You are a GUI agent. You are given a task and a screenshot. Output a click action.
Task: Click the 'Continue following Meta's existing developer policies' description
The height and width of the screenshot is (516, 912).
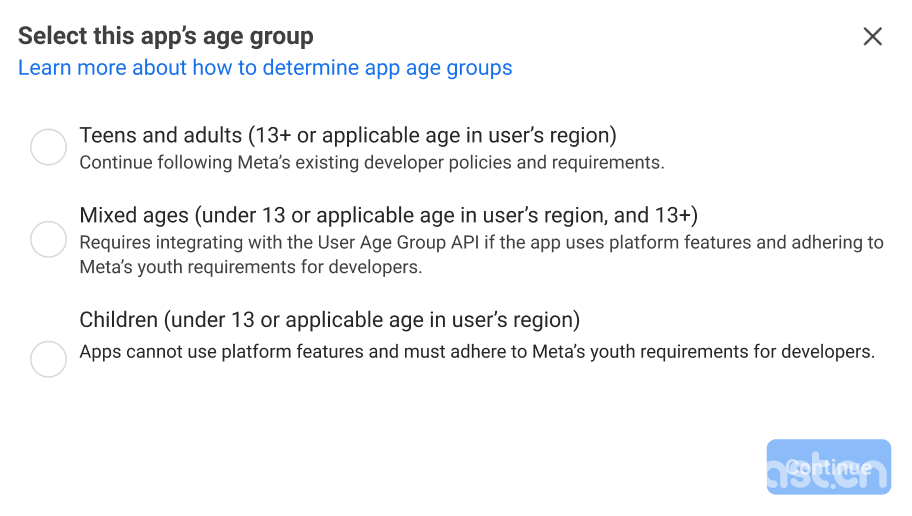pyautogui.click(x=372, y=162)
